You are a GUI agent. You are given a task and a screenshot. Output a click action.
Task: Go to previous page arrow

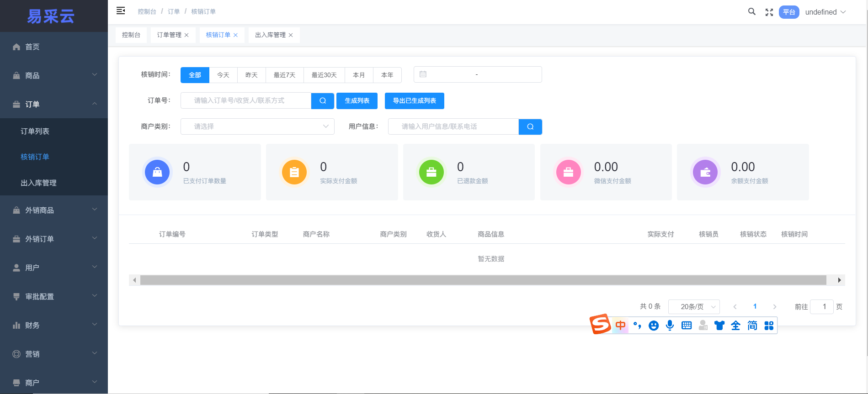point(735,307)
